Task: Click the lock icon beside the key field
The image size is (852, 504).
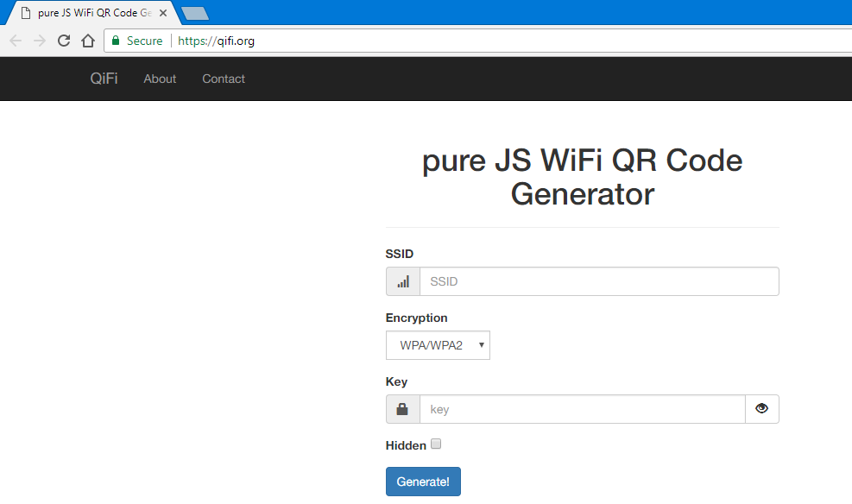Action: [403, 410]
